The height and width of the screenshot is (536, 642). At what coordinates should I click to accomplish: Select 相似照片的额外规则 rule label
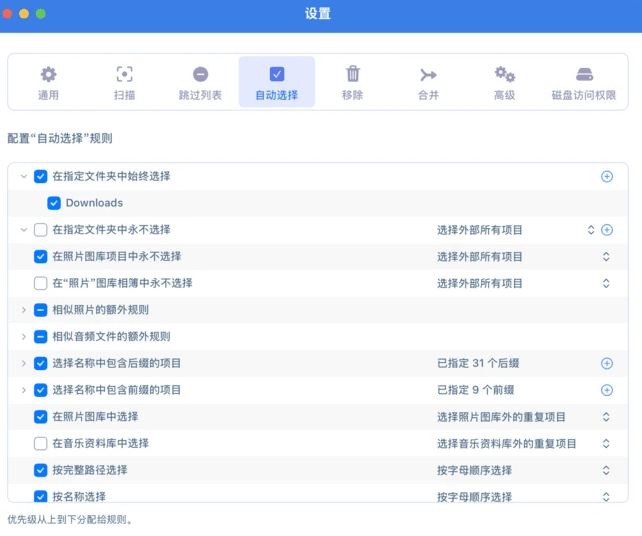click(x=101, y=310)
